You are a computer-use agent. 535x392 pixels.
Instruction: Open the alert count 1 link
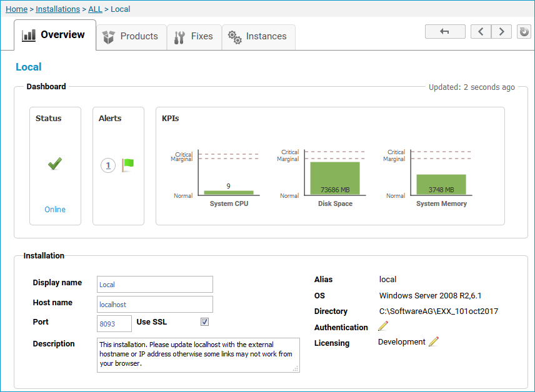coord(108,165)
